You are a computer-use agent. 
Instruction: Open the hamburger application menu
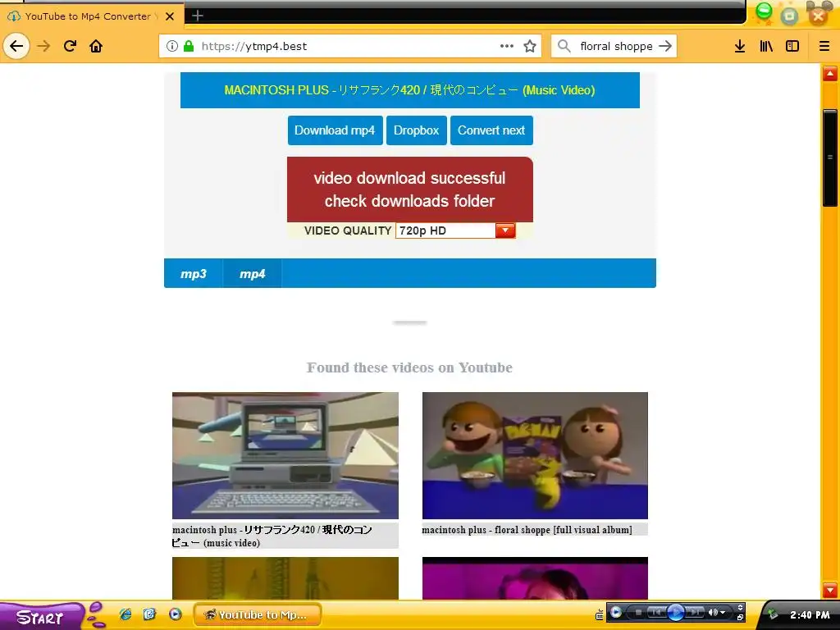click(824, 46)
